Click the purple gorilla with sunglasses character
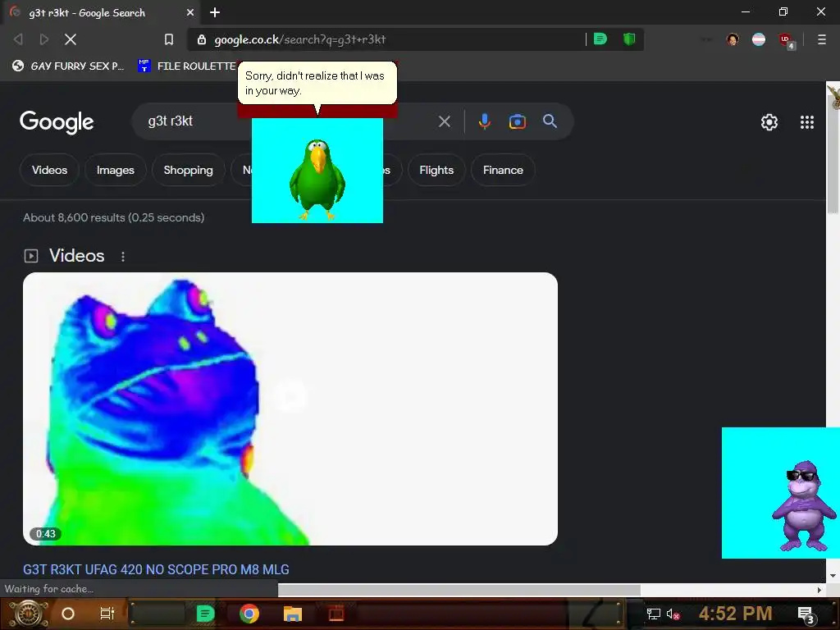Screen dimensions: 840x630 (x=804, y=505)
